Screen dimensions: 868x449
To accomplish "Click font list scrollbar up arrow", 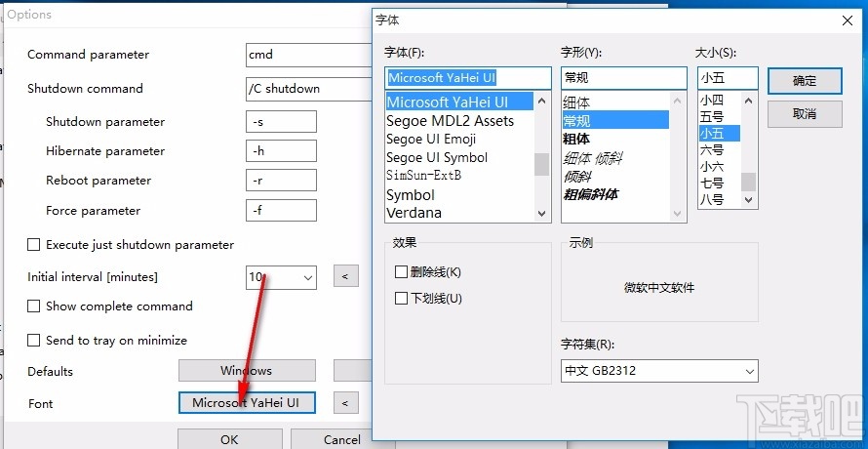I will (x=542, y=101).
